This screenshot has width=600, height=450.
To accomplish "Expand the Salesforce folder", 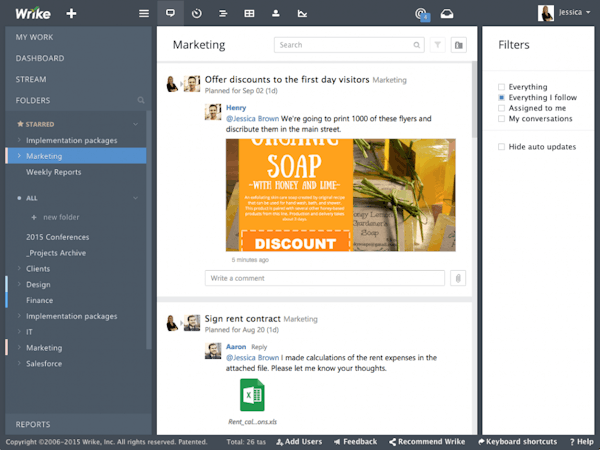I will [18, 363].
